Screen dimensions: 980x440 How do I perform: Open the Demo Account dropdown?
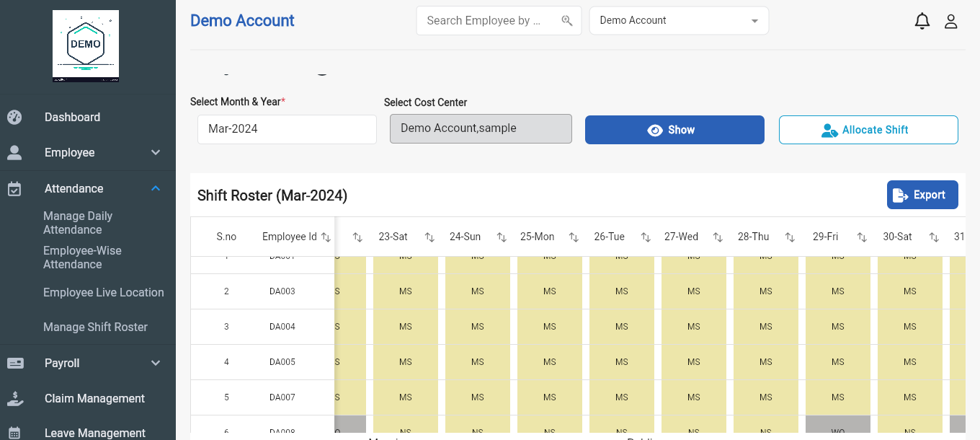pyautogui.click(x=679, y=21)
